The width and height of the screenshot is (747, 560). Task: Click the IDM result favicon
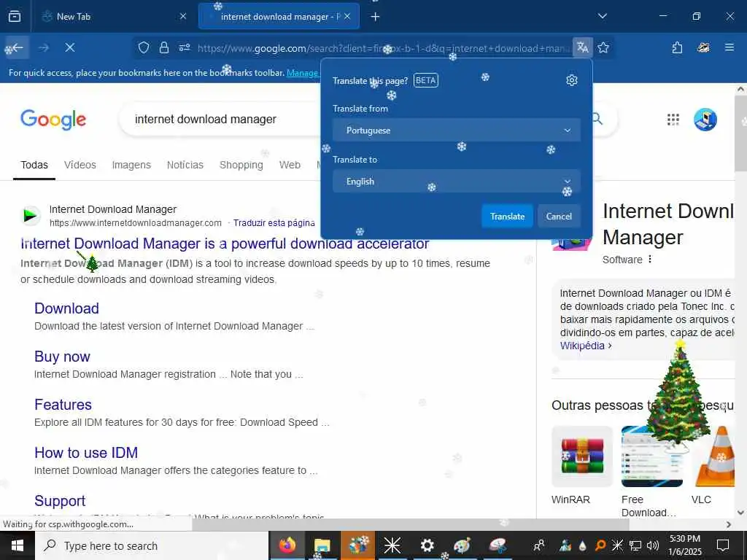pos(32,216)
